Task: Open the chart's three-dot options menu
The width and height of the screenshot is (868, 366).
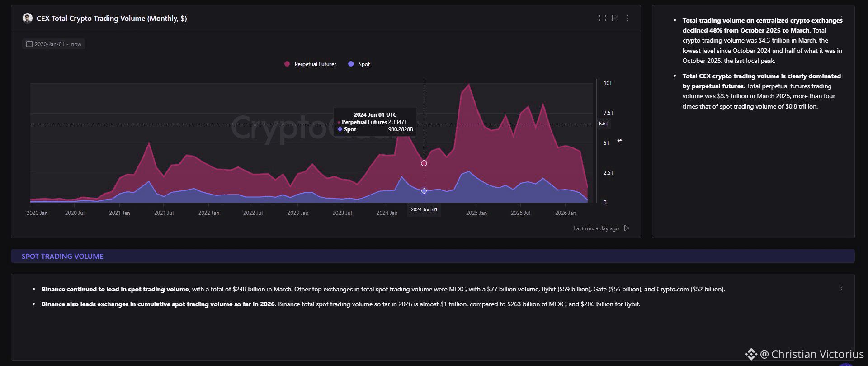Action: (628, 18)
